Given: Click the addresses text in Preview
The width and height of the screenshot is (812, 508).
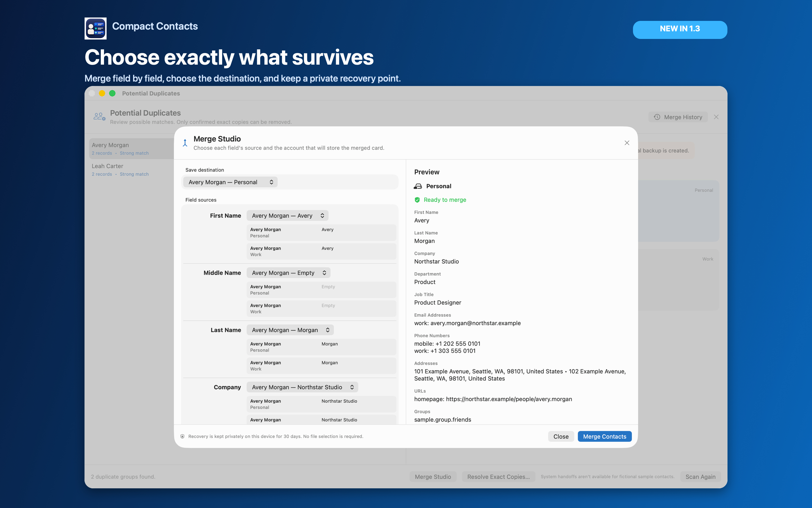Looking at the screenshot, I should tap(520, 375).
